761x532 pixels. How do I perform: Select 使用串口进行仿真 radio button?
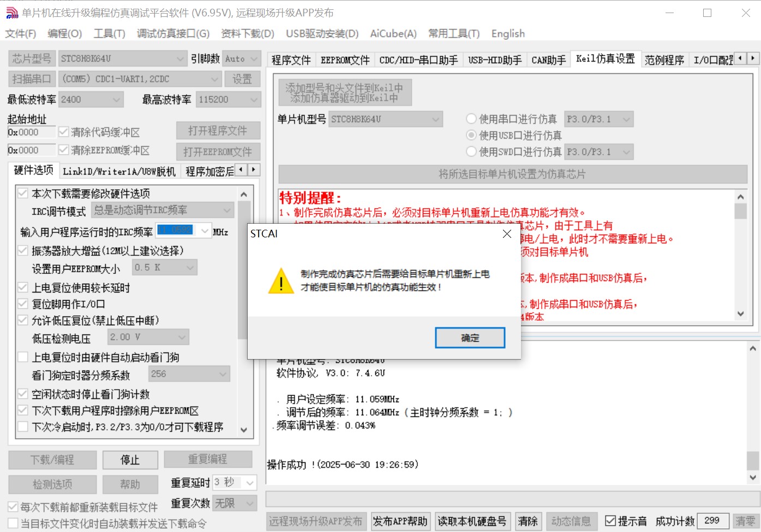pos(471,119)
